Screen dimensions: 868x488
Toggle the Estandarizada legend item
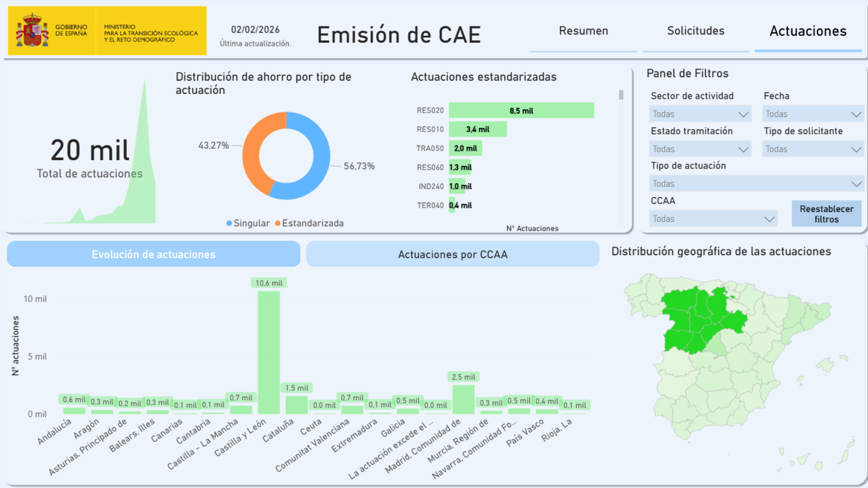tap(309, 223)
